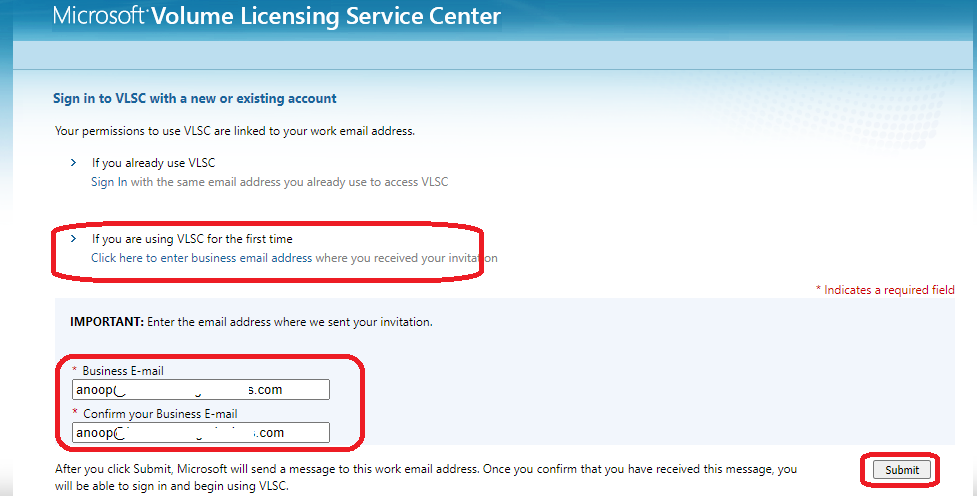Click the 'After you click Submit' instructions text
Image resolution: width=977 pixels, height=496 pixels.
426,477
